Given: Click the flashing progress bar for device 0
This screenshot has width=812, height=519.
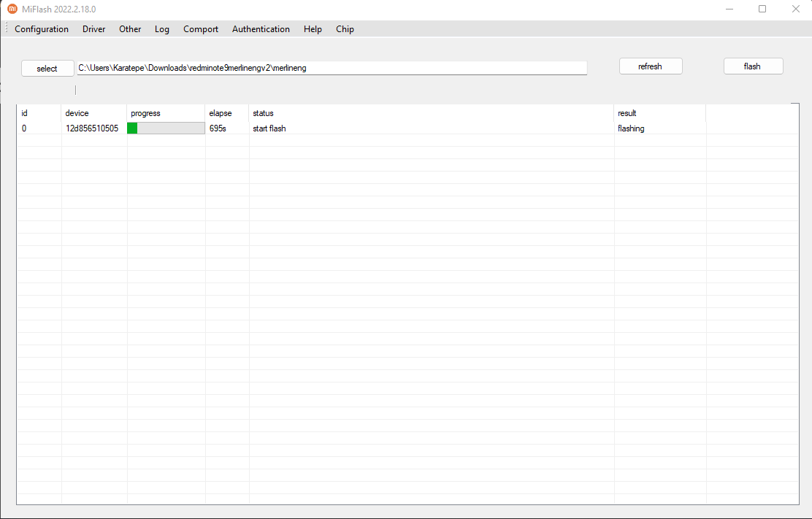Looking at the screenshot, I should click(x=166, y=128).
